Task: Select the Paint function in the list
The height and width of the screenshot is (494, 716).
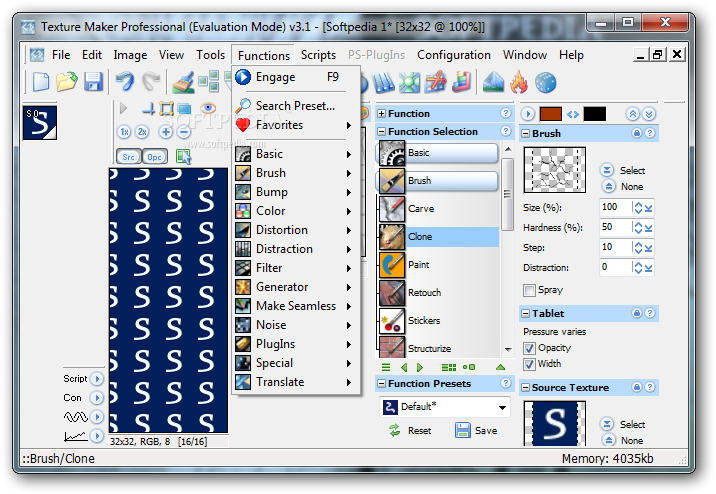Action: [x=439, y=265]
